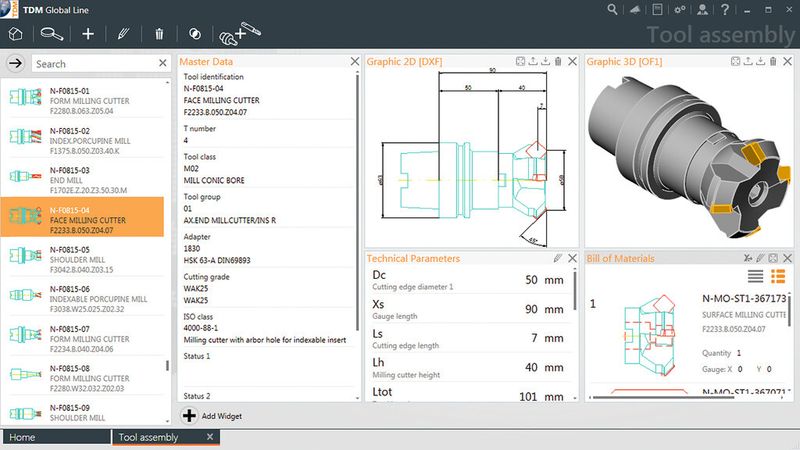800x450 pixels.
Task: Click the Xs gauge length value 90
Action: point(531,309)
